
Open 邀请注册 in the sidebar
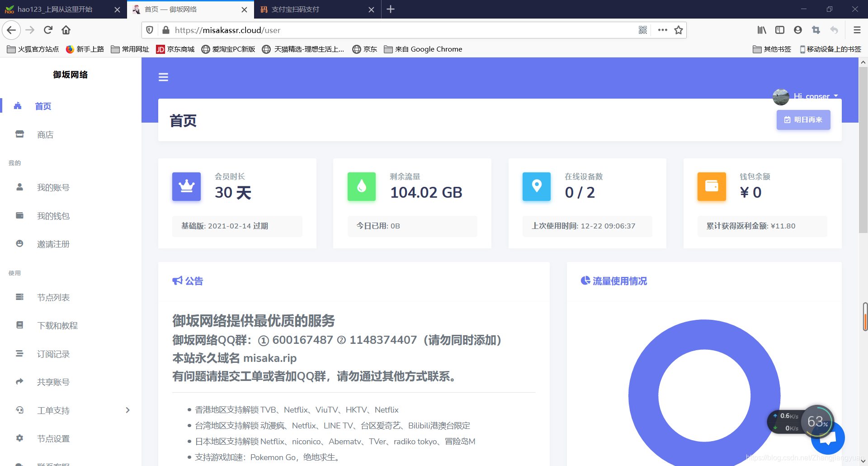tap(53, 244)
